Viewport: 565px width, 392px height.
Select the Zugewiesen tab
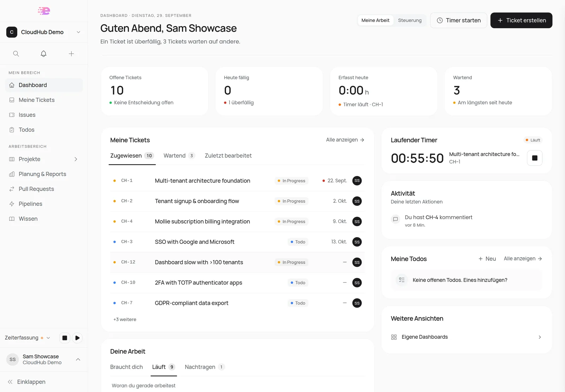(x=132, y=156)
